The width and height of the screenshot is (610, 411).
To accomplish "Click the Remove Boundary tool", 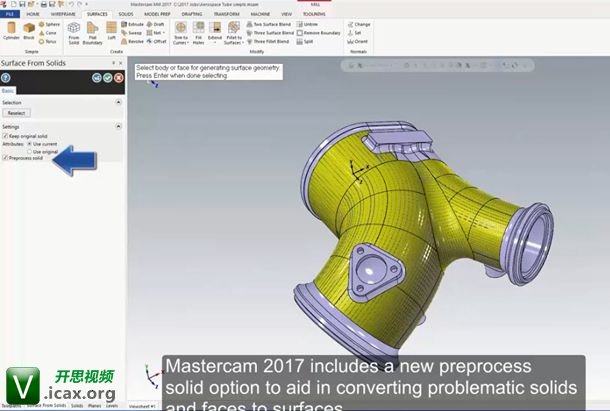I will click(318, 33).
